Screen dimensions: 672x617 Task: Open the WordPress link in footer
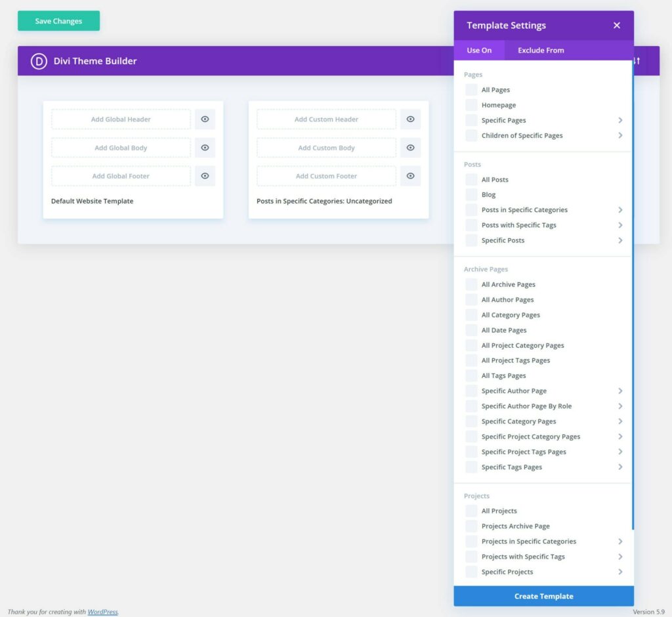pos(103,612)
